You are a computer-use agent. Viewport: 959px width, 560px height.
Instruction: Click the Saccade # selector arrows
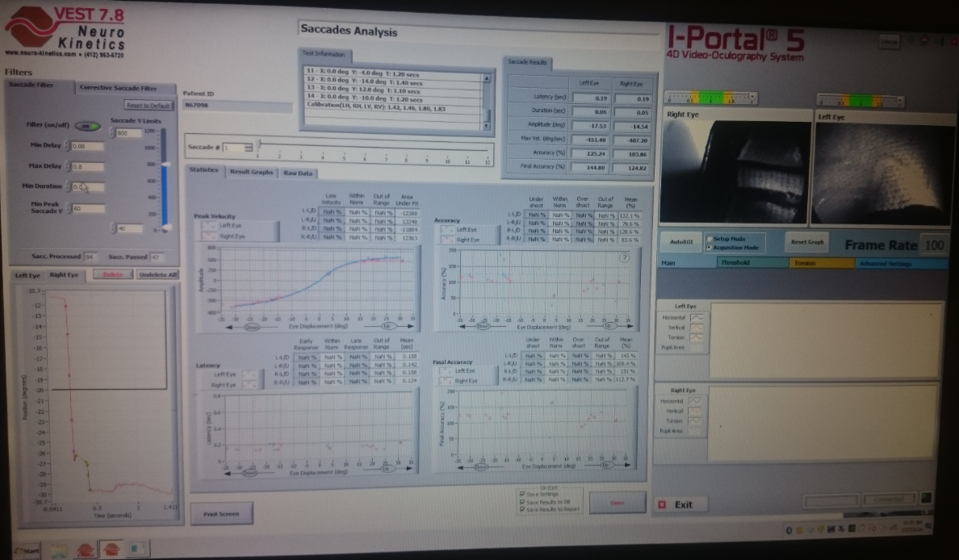point(249,148)
